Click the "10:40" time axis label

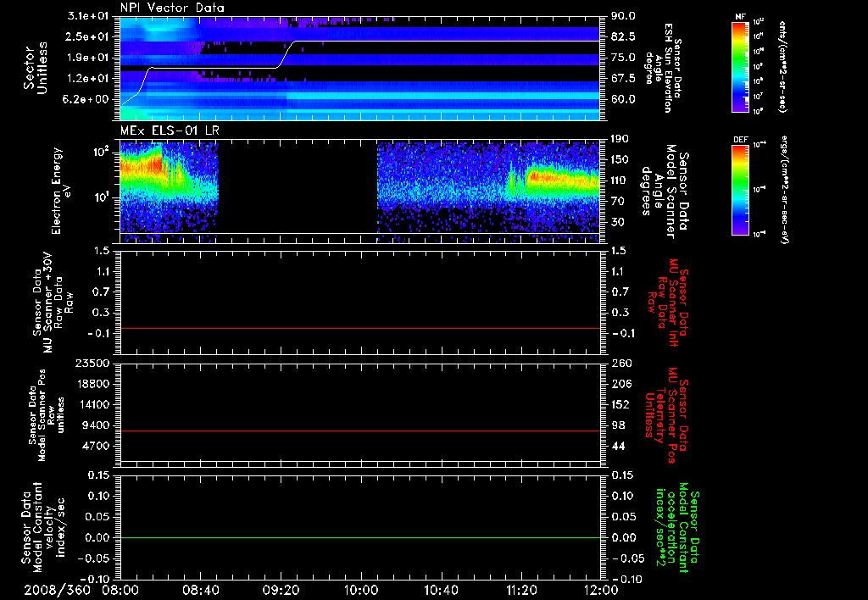pos(441,590)
